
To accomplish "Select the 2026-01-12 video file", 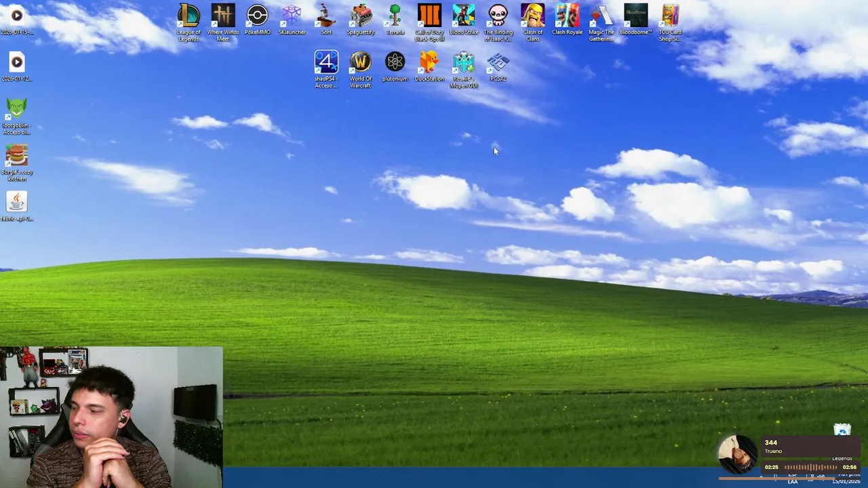I will tap(17, 66).
